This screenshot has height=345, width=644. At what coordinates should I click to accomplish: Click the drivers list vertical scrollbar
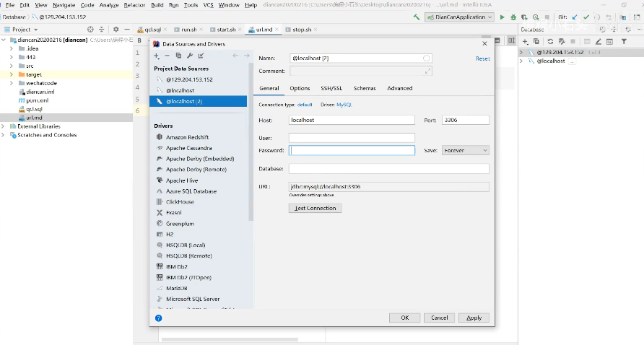[251, 141]
